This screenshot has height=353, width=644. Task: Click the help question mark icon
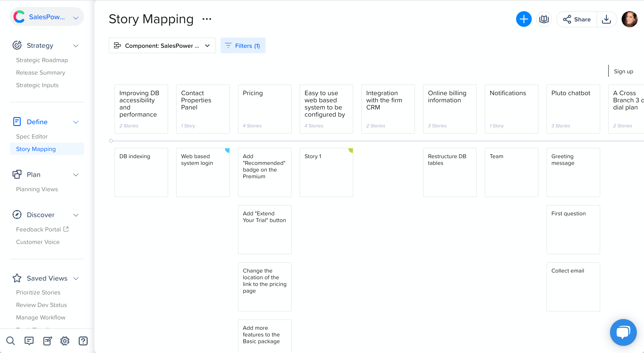coord(83,340)
